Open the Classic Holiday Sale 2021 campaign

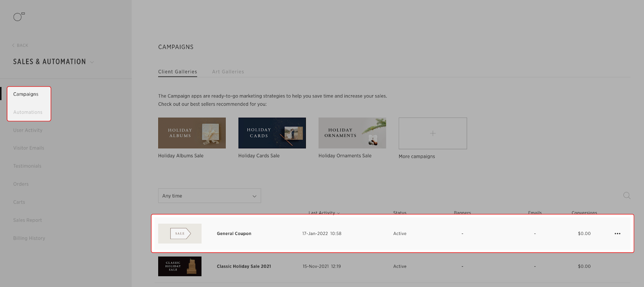(244, 266)
